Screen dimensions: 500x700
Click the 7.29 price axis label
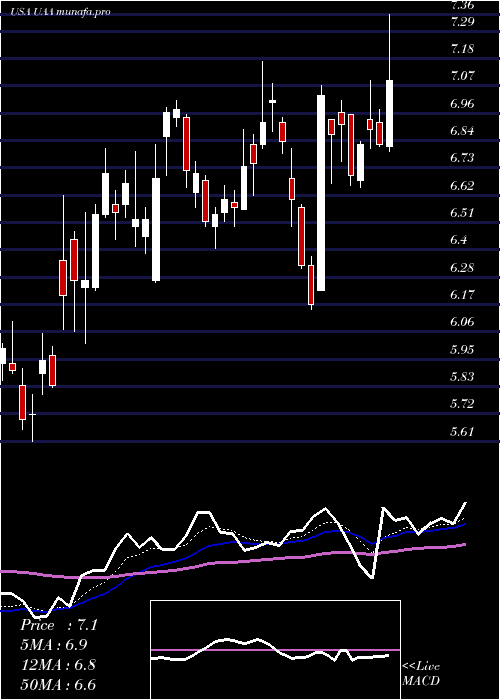pyautogui.click(x=462, y=21)
